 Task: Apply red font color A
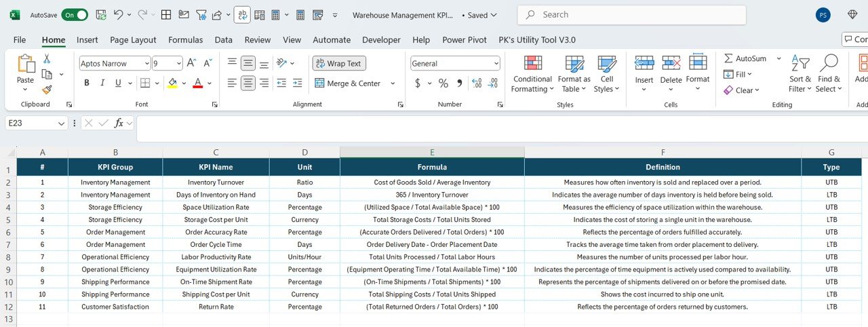(197, 83)
